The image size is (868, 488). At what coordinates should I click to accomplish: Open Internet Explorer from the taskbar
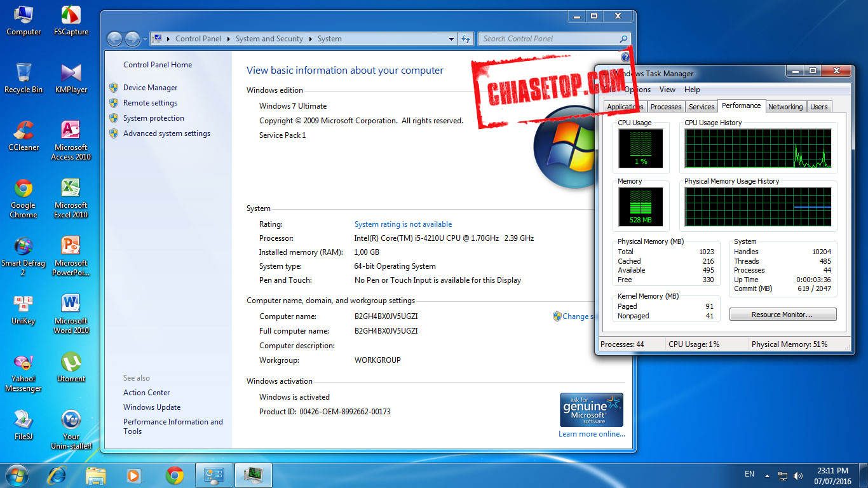coord(57,475)
